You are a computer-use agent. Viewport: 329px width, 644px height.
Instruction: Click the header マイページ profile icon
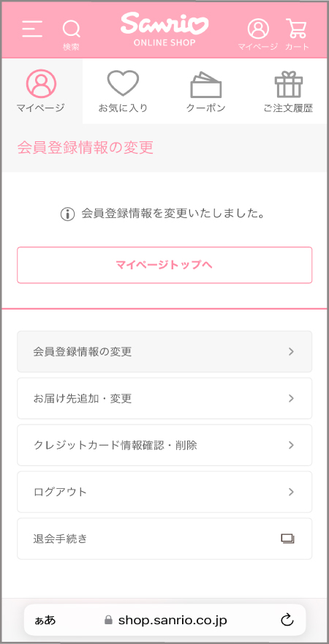(x=258, y=29)
